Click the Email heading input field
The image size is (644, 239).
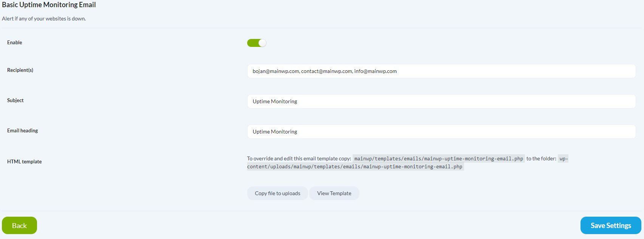(x=441, y=132)
